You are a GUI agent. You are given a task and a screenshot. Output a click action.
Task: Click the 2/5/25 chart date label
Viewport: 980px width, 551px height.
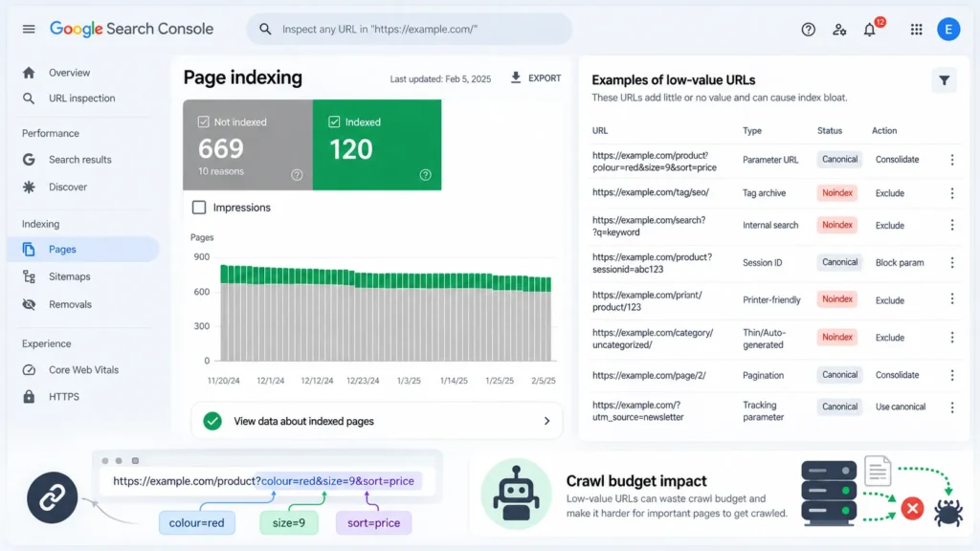click(544, 381)
